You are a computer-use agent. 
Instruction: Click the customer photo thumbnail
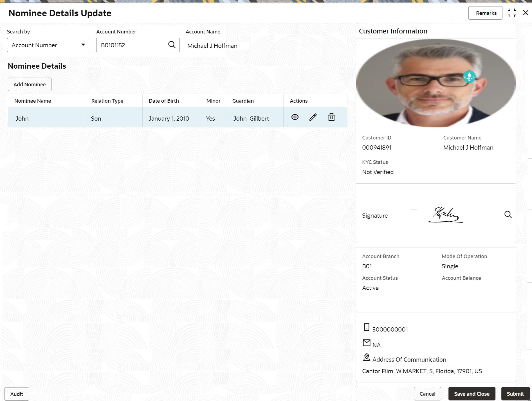[436, 83]
